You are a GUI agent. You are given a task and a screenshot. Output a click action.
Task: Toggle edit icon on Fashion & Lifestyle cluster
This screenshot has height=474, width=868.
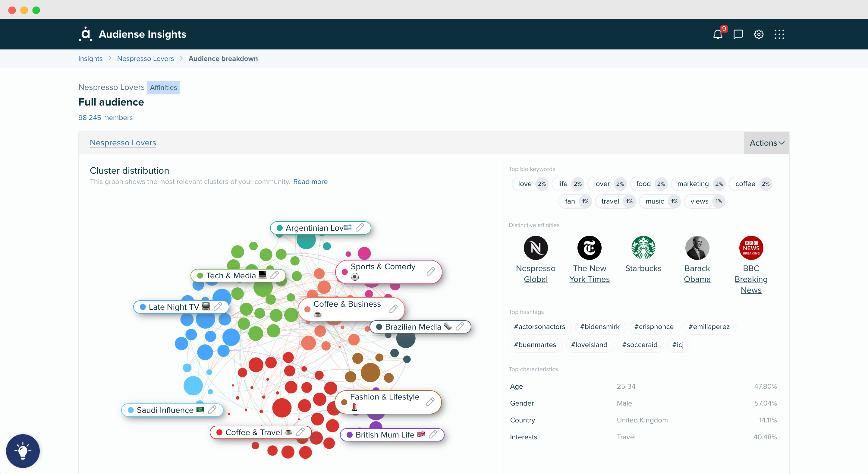pyautogui.click(x=430, y=402)
